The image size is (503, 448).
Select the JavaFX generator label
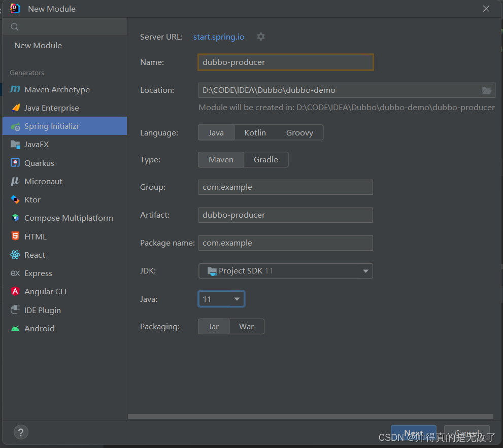37,145
